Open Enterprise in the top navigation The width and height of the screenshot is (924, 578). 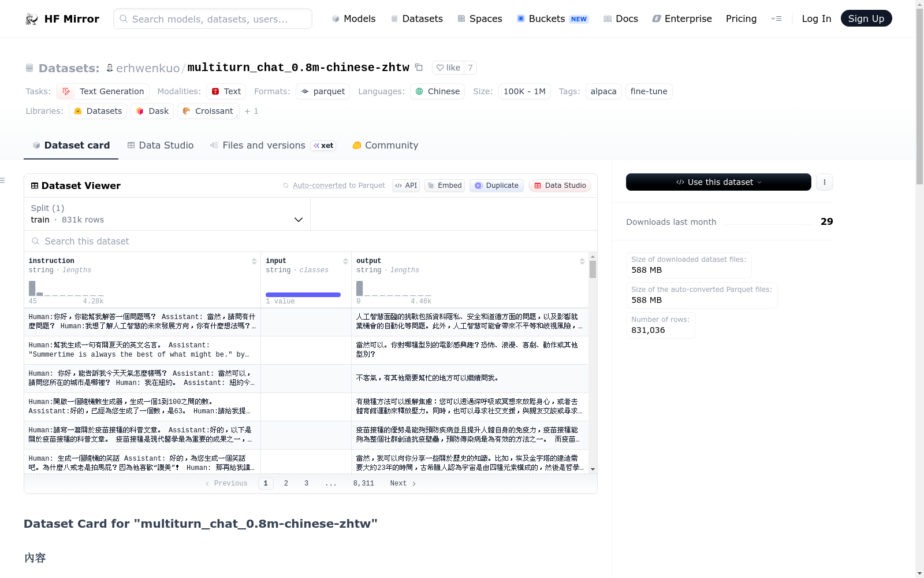pos(681,18)
